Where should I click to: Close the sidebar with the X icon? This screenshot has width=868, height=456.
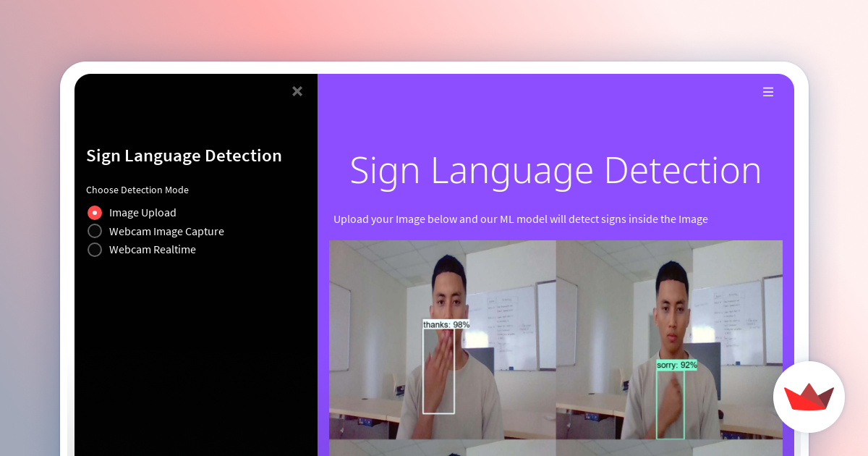297,91
